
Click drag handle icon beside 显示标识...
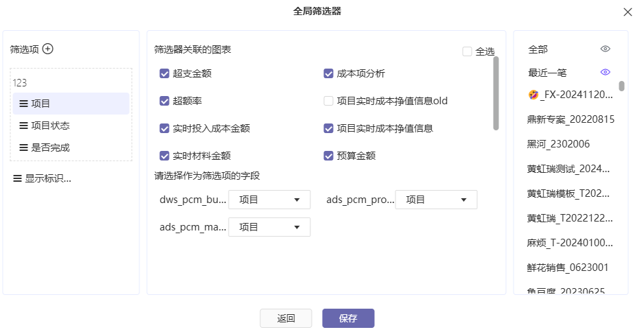[17, 178]
